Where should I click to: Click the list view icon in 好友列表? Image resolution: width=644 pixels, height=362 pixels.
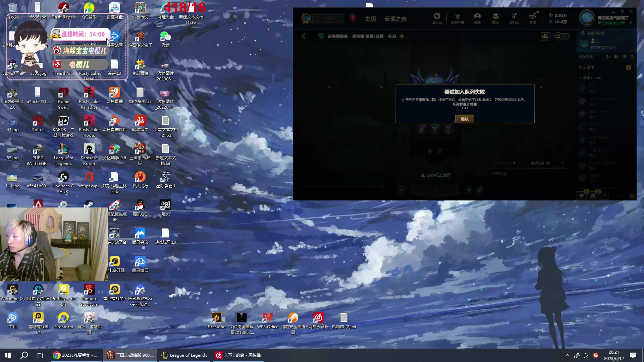click(x=624, y=57)
